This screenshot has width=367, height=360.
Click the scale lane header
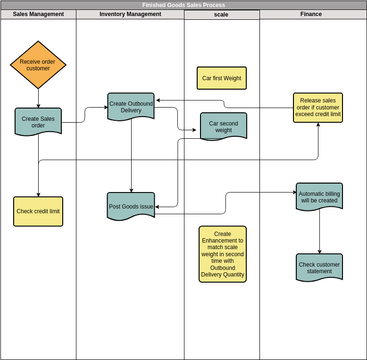[x=222, y=15]
